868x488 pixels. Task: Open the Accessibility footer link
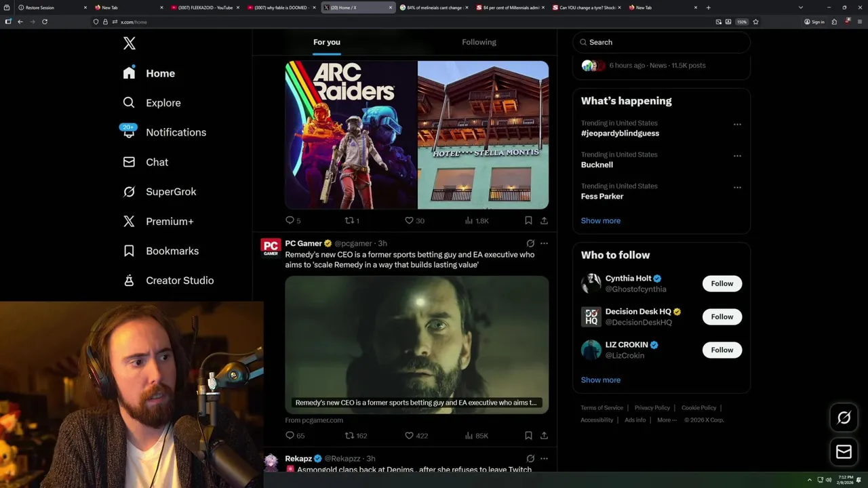597,420
